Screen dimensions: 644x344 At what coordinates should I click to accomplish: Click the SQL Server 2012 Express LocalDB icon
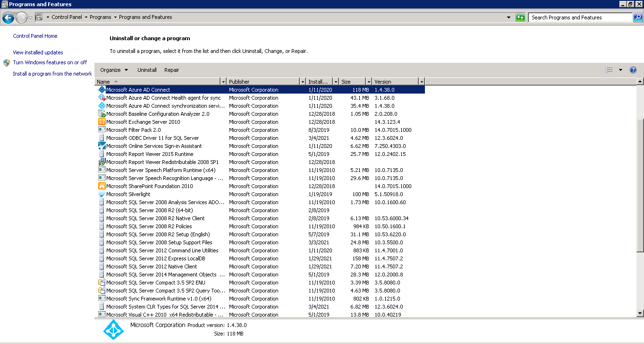[102, 258]
